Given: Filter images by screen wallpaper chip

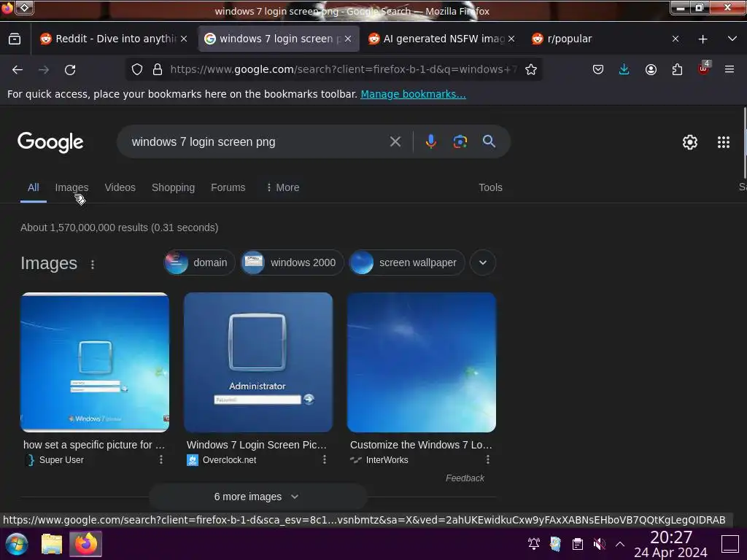Looking at the screenshot, I should (x=407, y=262).
